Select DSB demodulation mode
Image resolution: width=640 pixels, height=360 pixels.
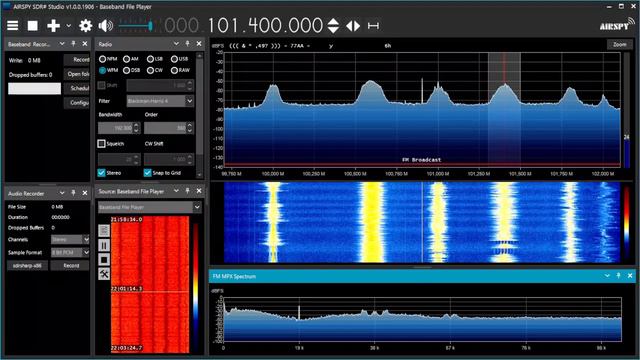(x=127, y=70)
